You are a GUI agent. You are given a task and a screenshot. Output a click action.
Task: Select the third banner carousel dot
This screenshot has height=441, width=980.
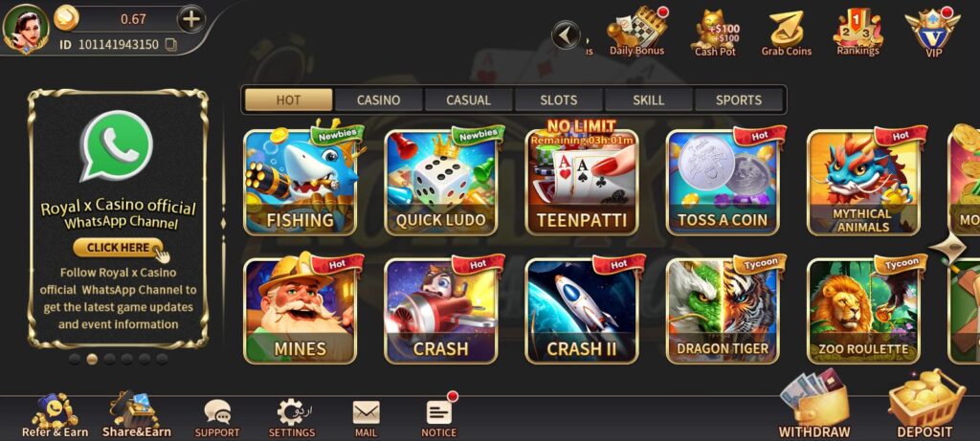(109, 359)
